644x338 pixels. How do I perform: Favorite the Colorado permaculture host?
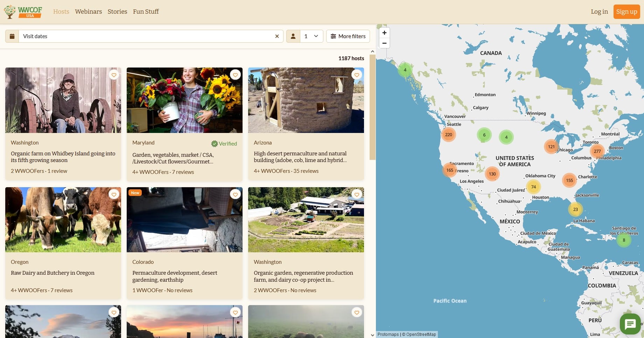pyautogui.click(x=235, y=195)
